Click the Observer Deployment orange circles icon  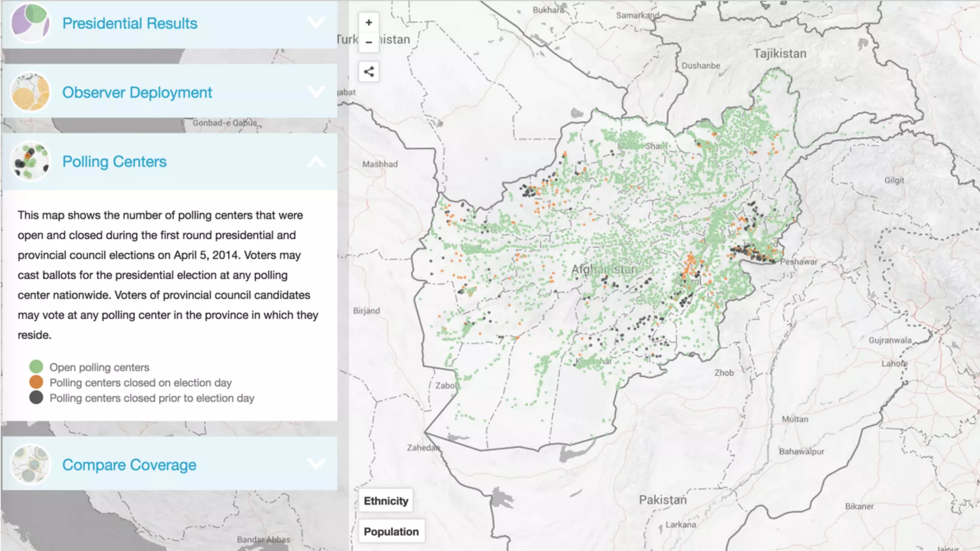click(x=31, y=92)
